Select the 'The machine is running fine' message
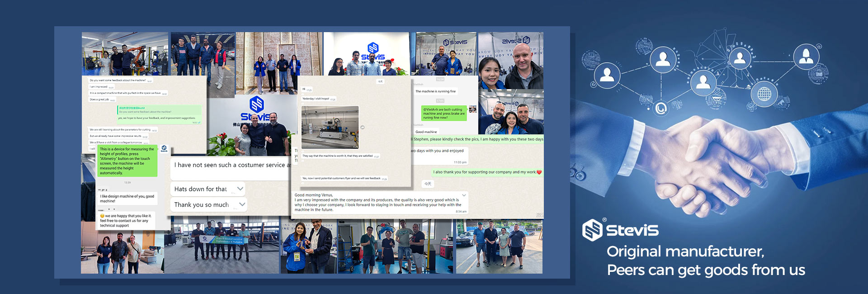The height and width of the screenshot is (294, 868). 435,91
